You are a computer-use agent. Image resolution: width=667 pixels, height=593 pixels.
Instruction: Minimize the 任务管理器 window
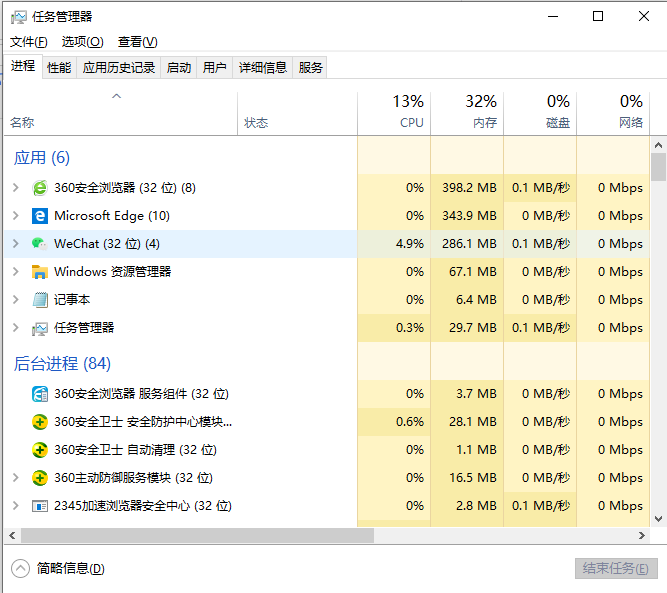pos(553,17)
